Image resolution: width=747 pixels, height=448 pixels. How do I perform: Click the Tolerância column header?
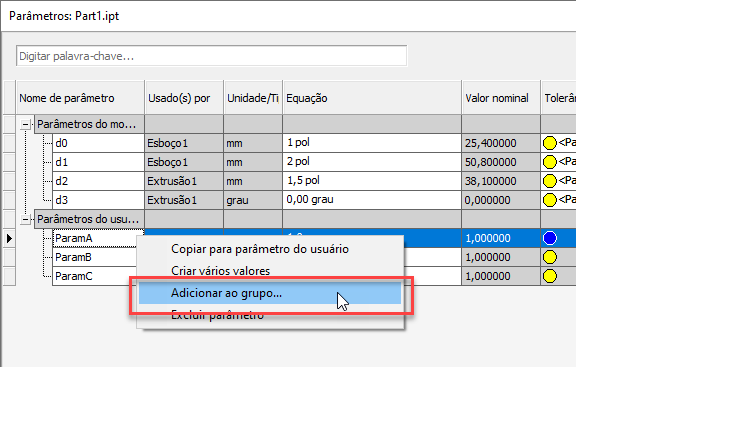click(x=558, y=98)
